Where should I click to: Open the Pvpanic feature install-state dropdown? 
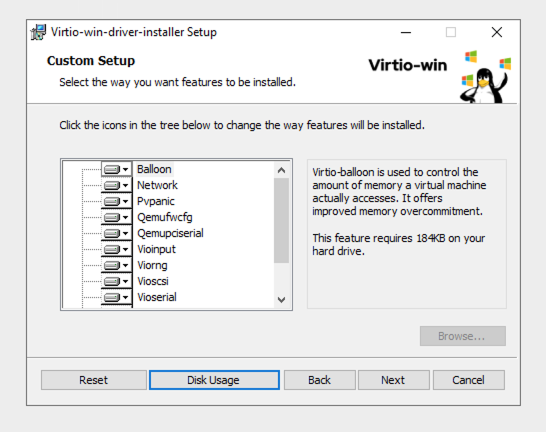(116, 201)
